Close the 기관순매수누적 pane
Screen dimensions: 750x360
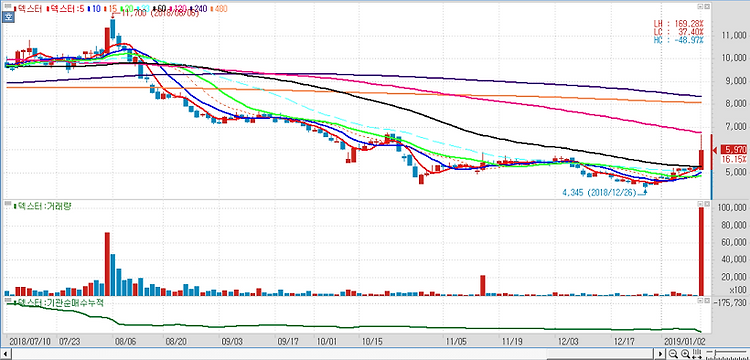pos(707,301)
